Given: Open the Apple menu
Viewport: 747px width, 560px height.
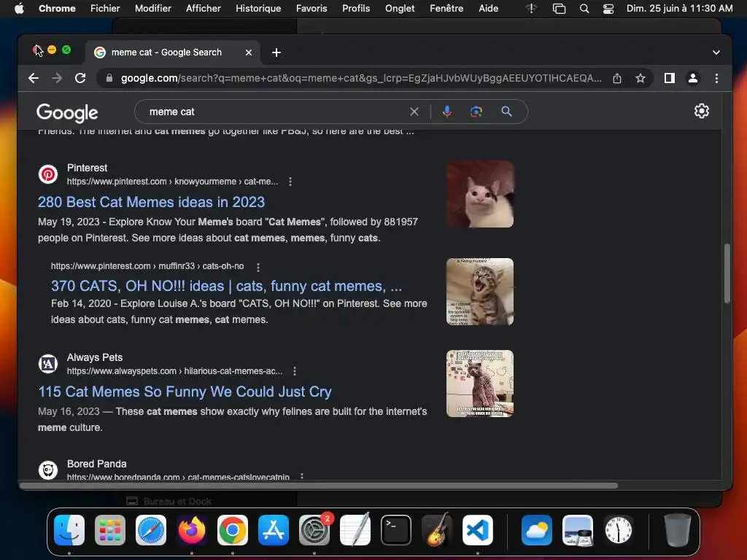Looking at the screenshot, I should (19, 8).
